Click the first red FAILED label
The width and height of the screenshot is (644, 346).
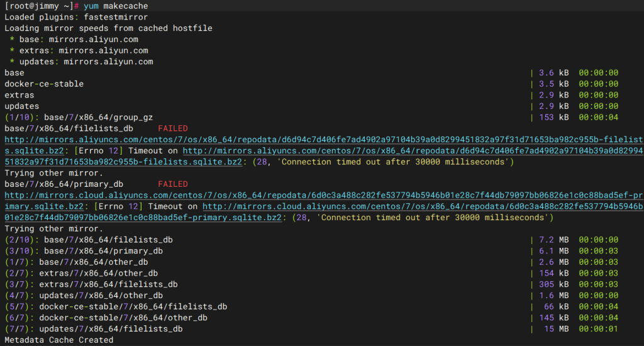[x=173, y=128]
